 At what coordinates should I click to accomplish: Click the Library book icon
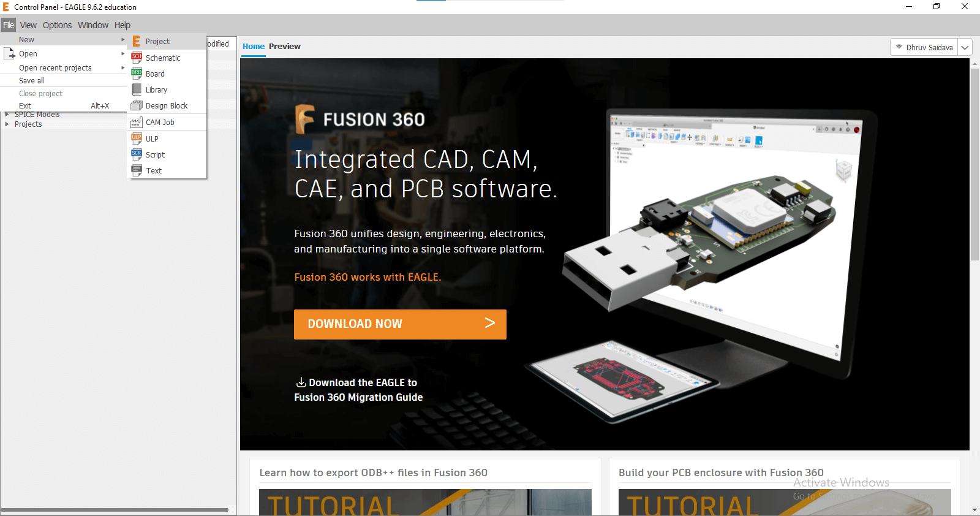pos(137,89)
